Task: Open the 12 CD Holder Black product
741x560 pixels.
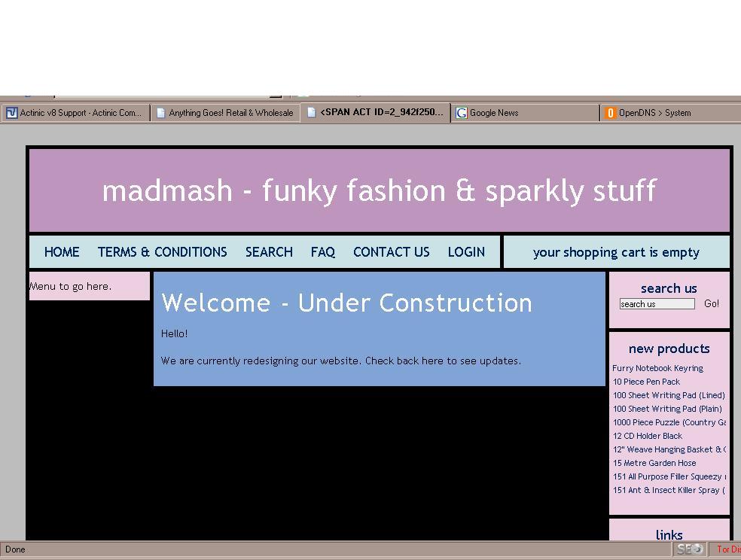Action: pyautogui.click(x=647, y=436)
